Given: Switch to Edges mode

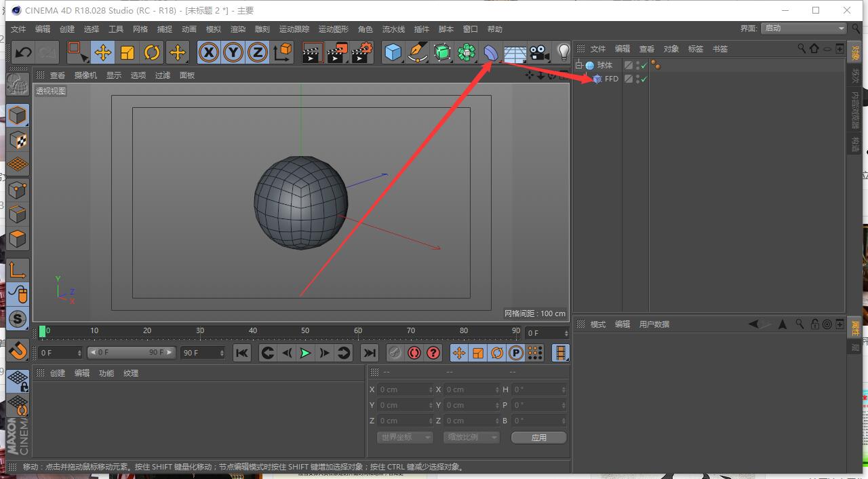Looking at the screenshot, I should tap(18, 214).
